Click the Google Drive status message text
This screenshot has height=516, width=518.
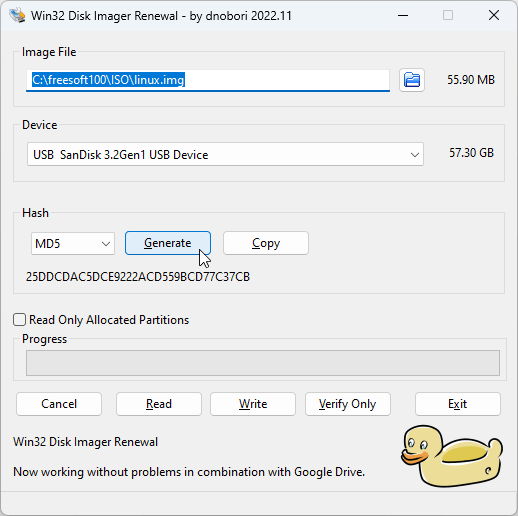coord(189,472)
